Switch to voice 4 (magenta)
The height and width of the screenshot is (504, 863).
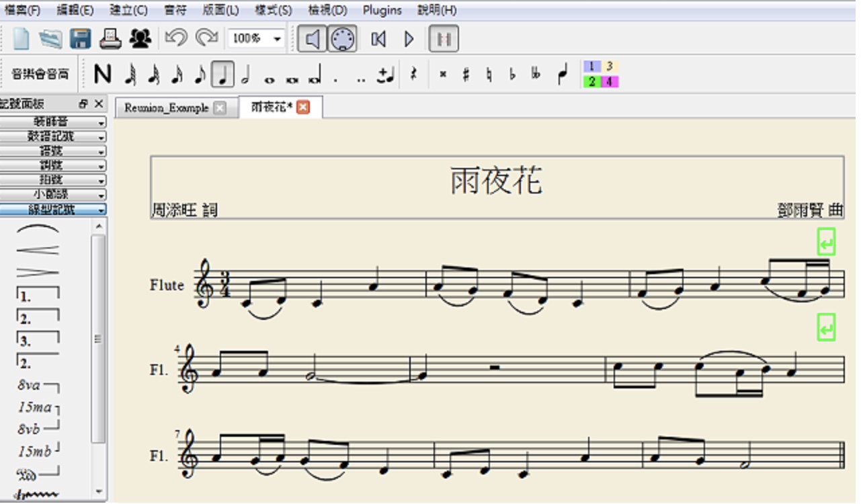click(x=610, y=82)
